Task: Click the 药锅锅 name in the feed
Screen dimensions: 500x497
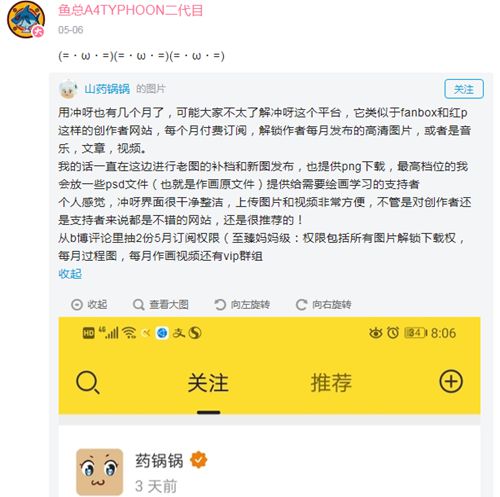Action: click(159, 460)
